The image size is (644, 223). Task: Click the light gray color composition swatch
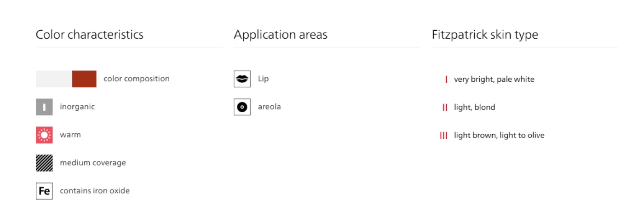(x=54, y=79)
